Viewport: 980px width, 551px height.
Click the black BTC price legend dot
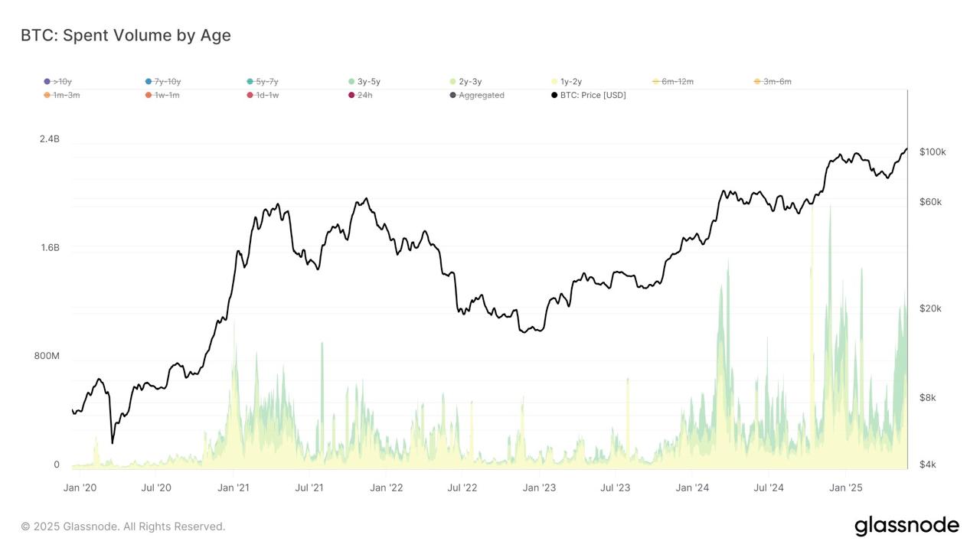point(554,95)
